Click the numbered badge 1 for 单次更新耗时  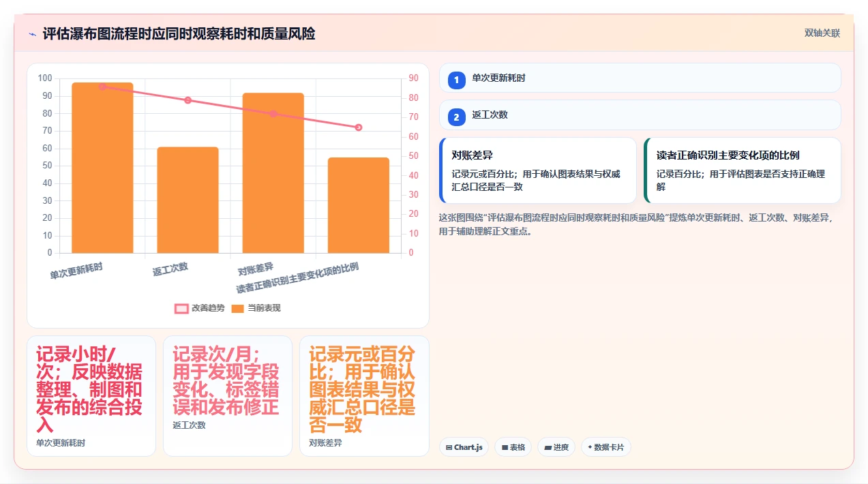coord(457,80)
